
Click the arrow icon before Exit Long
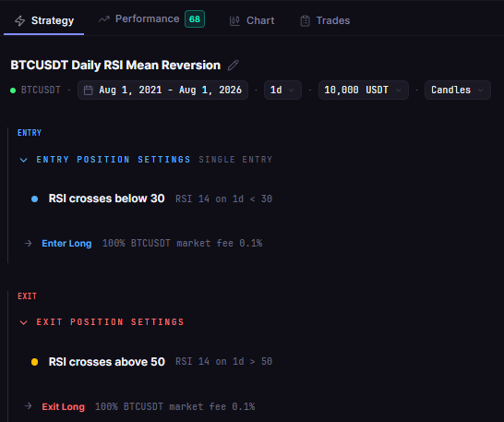[x=29, y=406]
